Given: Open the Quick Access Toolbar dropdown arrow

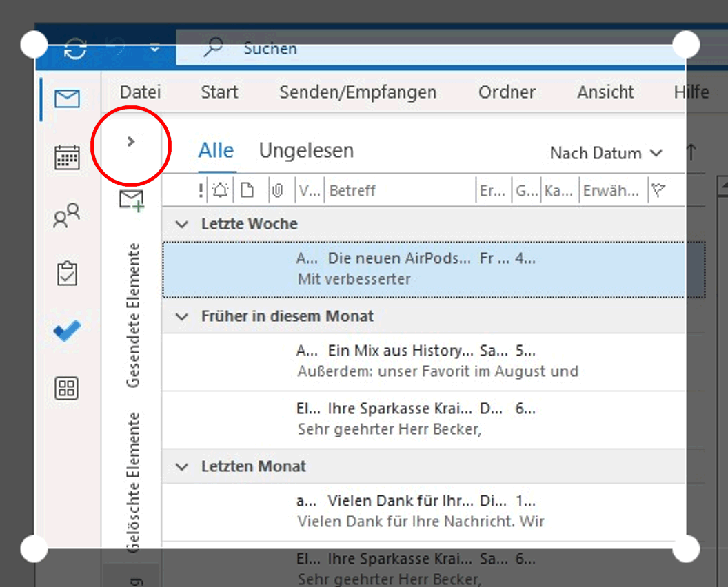Looking at the screenshot, I should pos(154,48).
